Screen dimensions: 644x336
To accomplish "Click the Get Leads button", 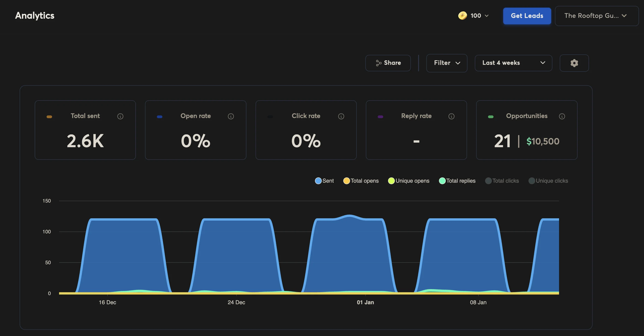I will (x=527, y=16).
